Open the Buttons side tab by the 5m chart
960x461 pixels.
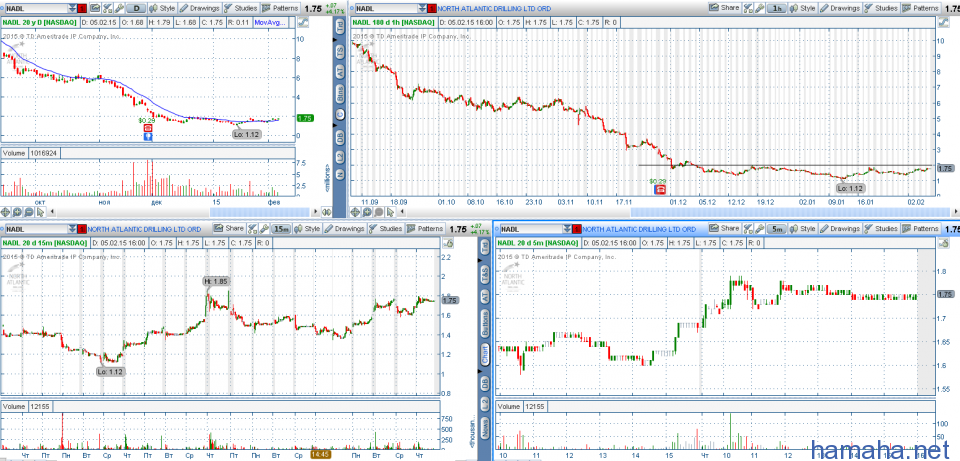click(x=485, y=324)
